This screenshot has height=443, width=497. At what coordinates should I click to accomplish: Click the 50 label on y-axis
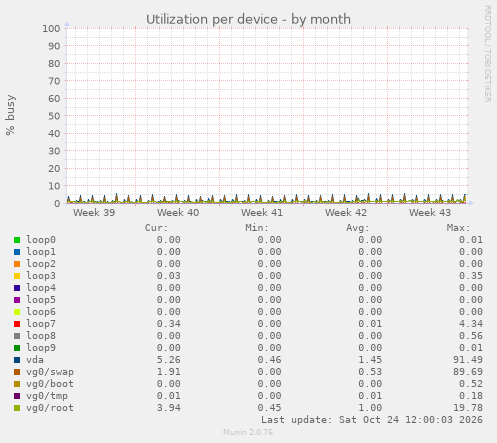tap(54, 116)
